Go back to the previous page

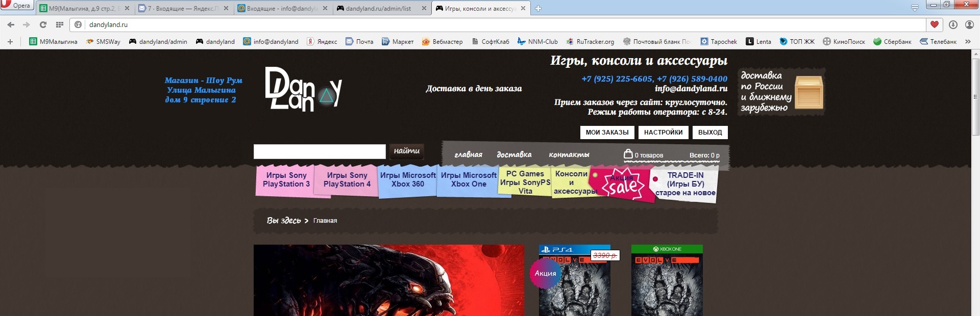click(11, 24)
